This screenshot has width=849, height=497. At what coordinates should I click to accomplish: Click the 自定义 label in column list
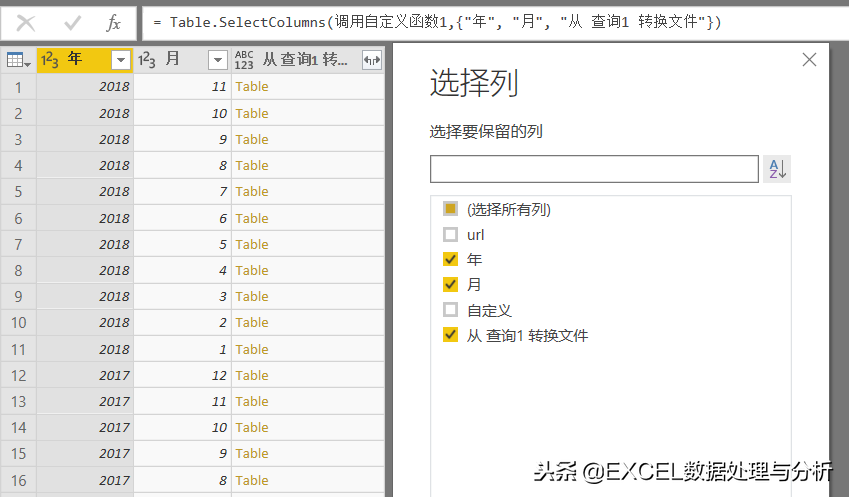[x=489, y=310]
